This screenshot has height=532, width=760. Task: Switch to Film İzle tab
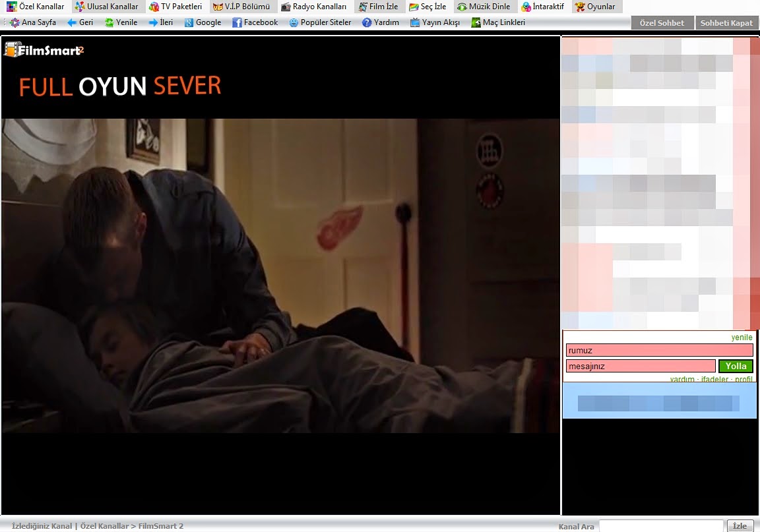[x=379, y=7]
